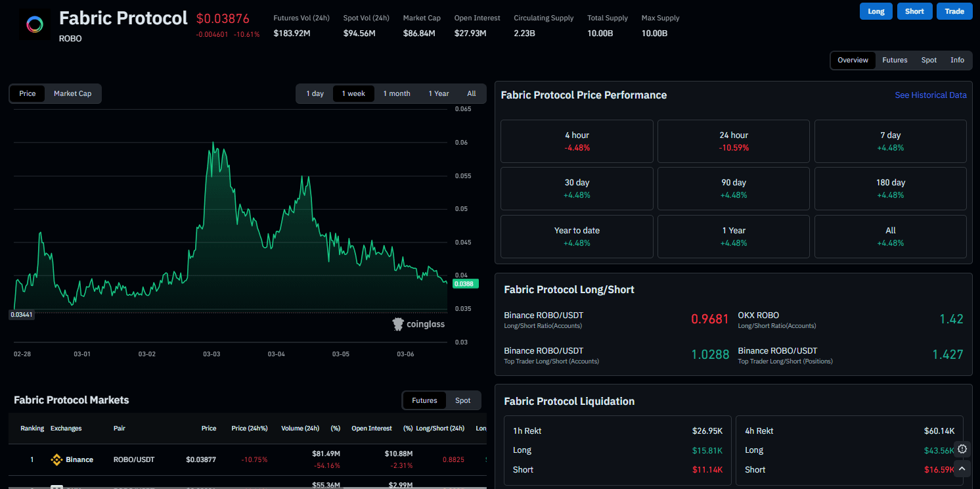Set chart range to 1 day
Viewport: 980px width, 489px height.
[315, 93]
